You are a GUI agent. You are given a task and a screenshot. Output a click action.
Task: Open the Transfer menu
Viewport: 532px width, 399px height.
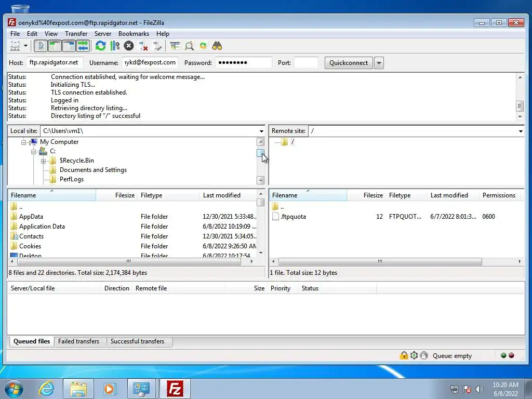[76, 34]
